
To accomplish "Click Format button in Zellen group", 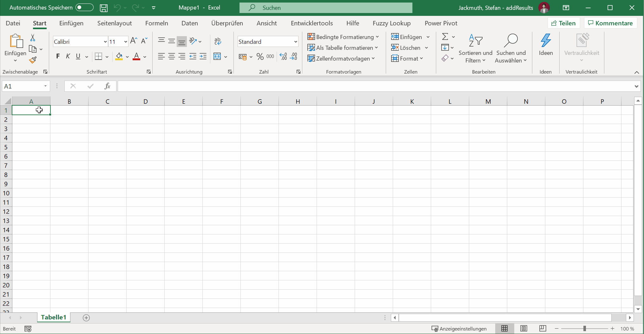I will click(407, 58).
